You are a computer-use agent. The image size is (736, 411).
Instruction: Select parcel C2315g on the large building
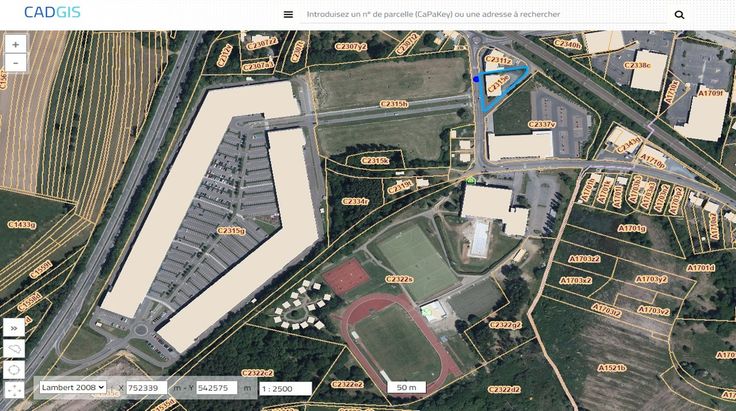pos(231,230)
